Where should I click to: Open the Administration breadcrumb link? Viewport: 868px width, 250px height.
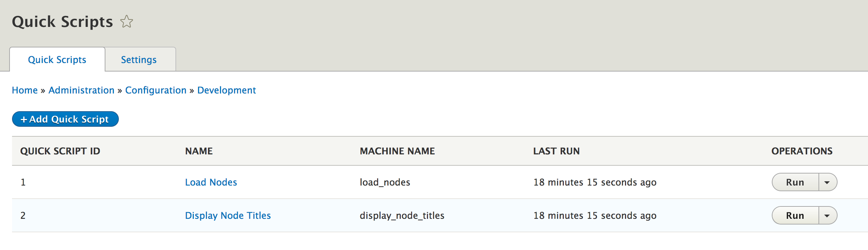[x=81, y=90]
